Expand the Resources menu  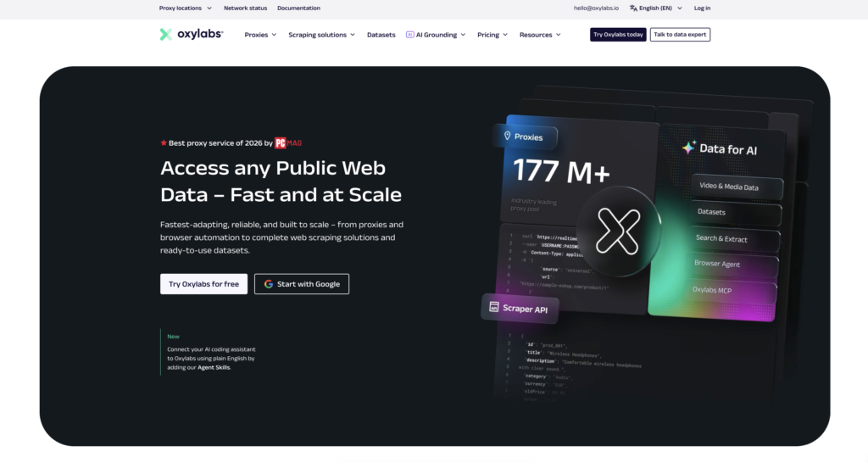540,34
